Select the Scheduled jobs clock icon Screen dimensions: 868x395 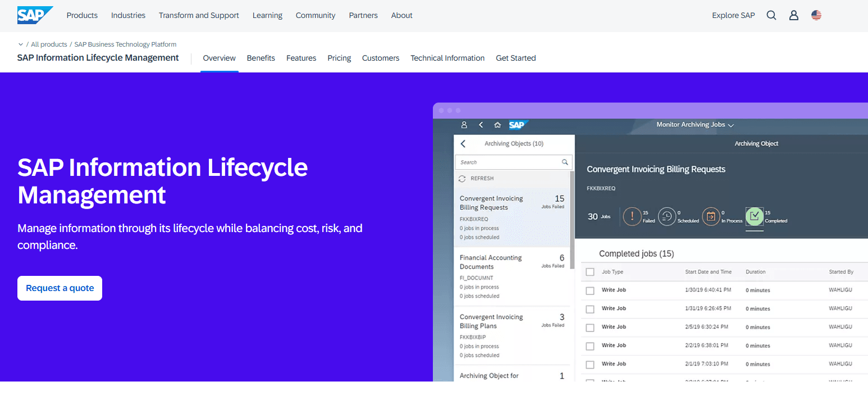coord(666,216)
